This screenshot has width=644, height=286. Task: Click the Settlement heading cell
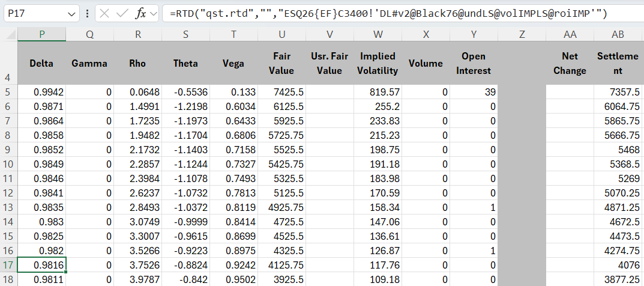click(618, 63)
